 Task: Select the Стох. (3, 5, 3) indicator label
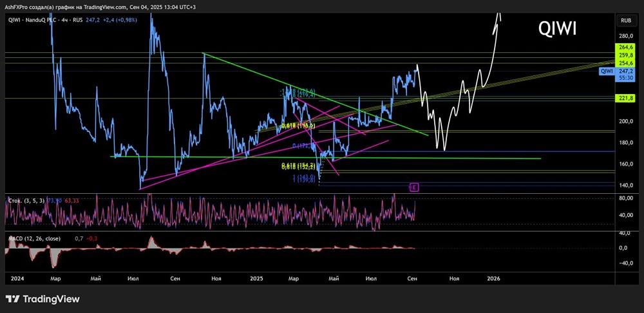tap(27, 201)
